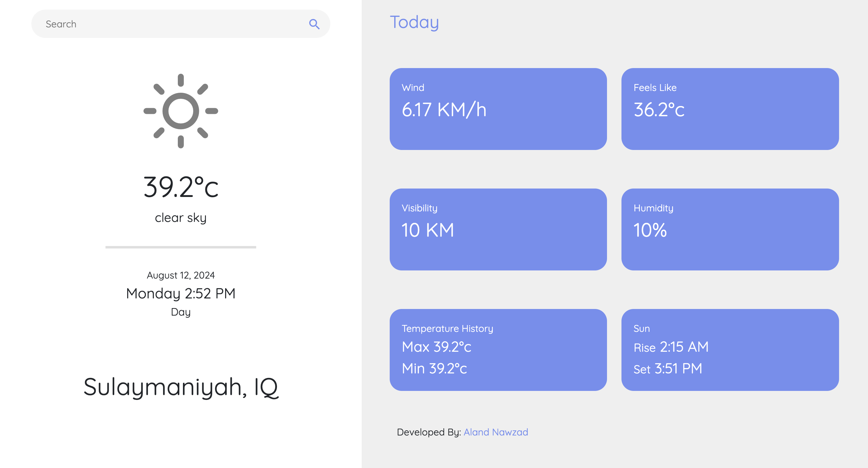Screen dimensions: 868x468
Task: Click the 6.17 KM/h wind value
Action: tap(444, 109)
